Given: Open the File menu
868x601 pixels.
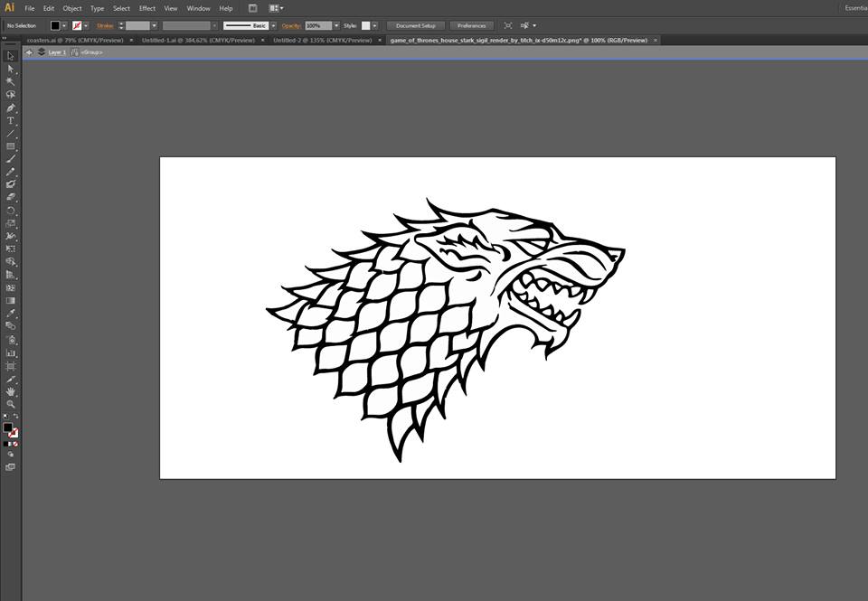Looking at the screenshot, I should coord(30,8).
